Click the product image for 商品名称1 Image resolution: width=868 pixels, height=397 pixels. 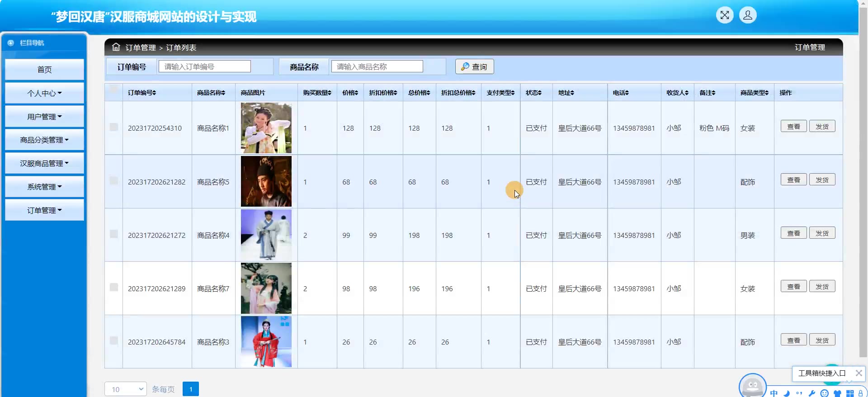[266, 128]
